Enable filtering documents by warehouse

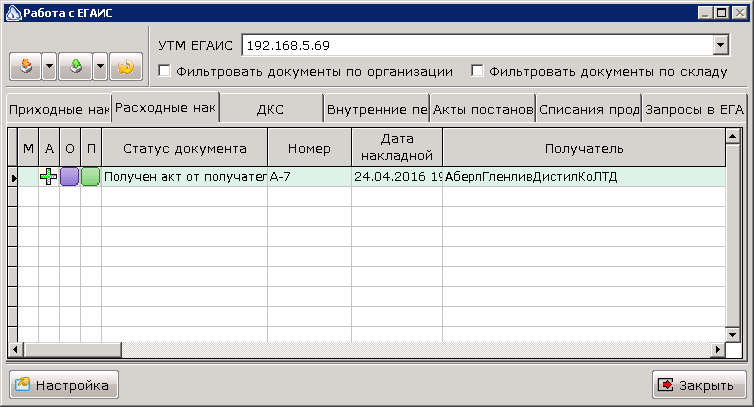pos(477,71)
